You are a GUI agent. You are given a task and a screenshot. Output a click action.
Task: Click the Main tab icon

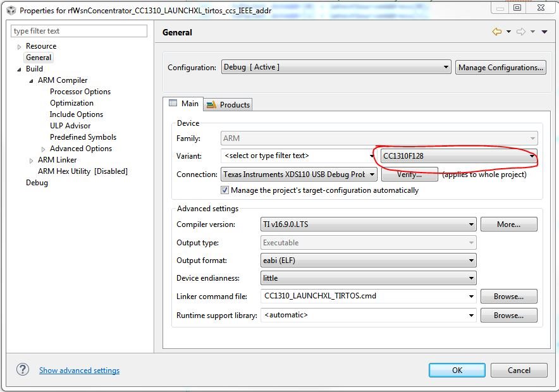pyautogui.click(x=173, y=103)
